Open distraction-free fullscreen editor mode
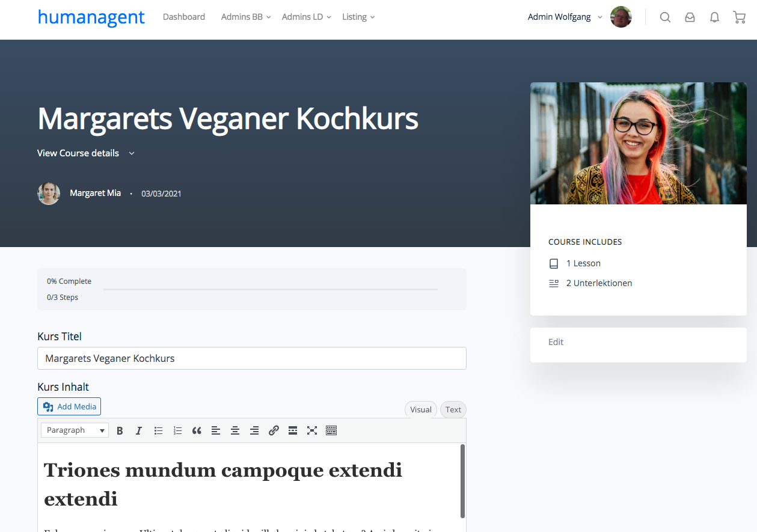Viewport: 757px width, 532px height. pos(312,430)
